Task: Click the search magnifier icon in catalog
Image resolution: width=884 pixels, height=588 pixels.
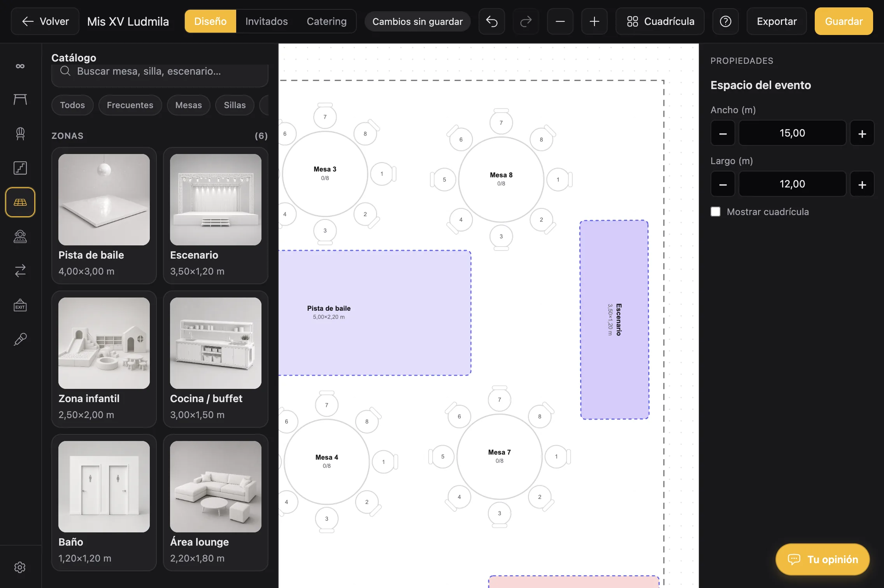Action: pos(65,71)
